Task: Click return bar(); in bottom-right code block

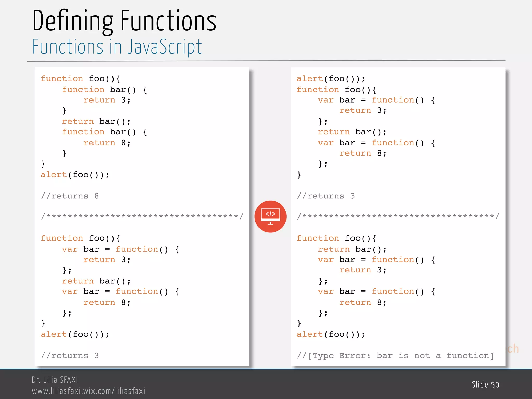Action: (x=352, y=249)
